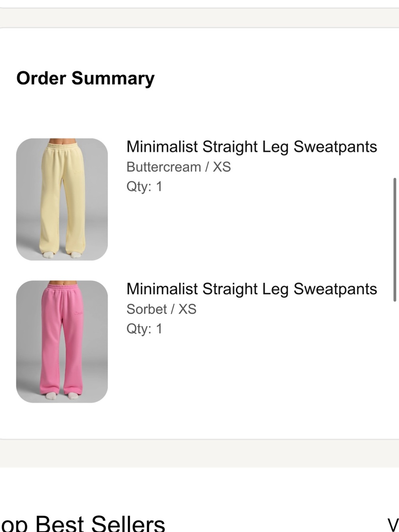Click the grey bar above Order Summary card
The image size is (399, 532).
(199, 18)
